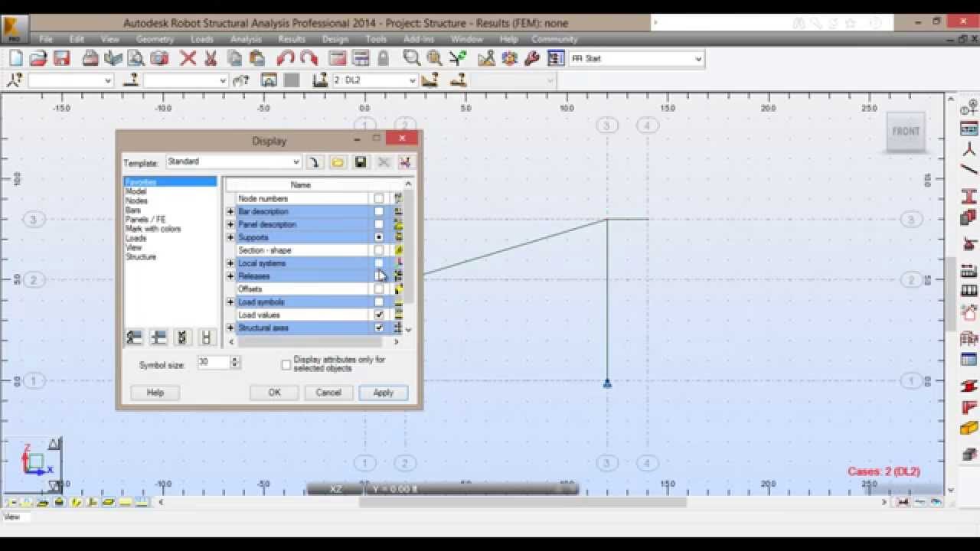Open the layout dropdown showing Start
Screen dimensions: 980x551
tap(698, 58)
